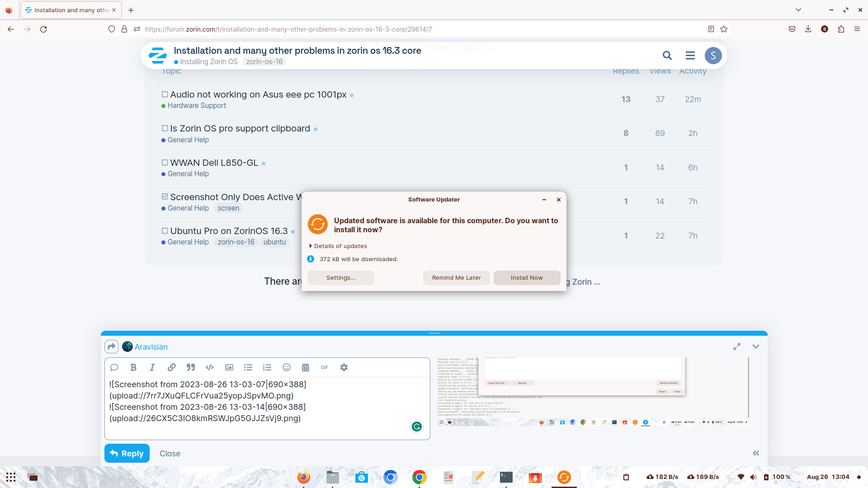Insert a hyperlink via composer toolbar
This screenshot has width=868, height=488.
[x=171, y=367]
